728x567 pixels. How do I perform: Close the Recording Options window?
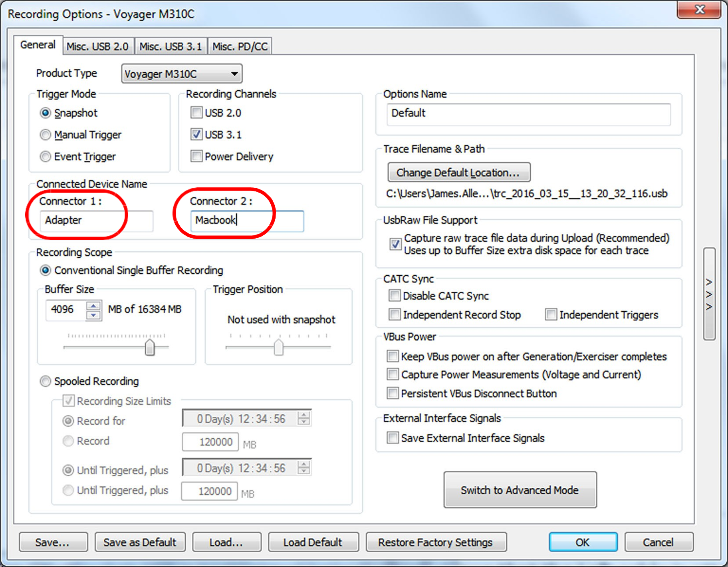[699, 10]
